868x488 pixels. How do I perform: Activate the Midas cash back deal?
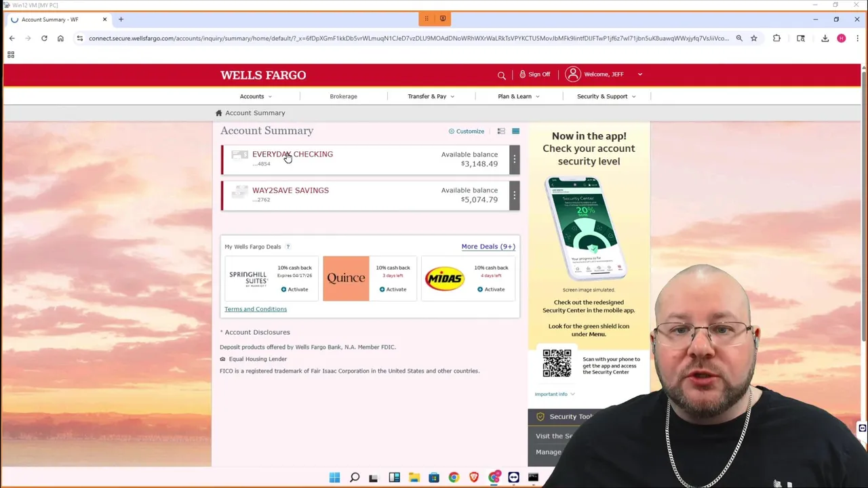coord(491,289)
